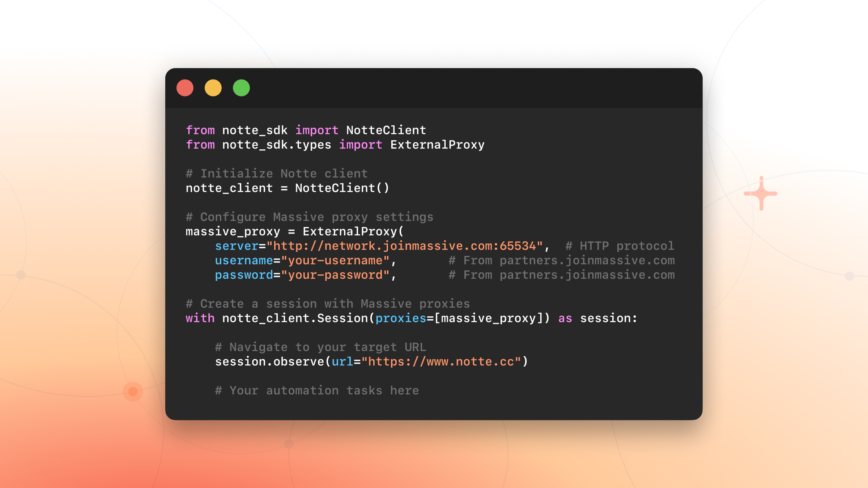Select the username parameter 'your-username'
The image size is (868, 488).
click(336, 260)
